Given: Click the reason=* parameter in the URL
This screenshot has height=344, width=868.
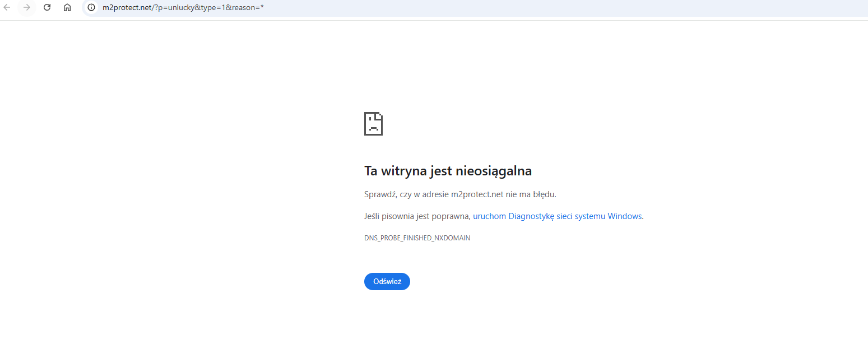Looking at the screenshot, I should pyautogui.click(x=248, y=8).
